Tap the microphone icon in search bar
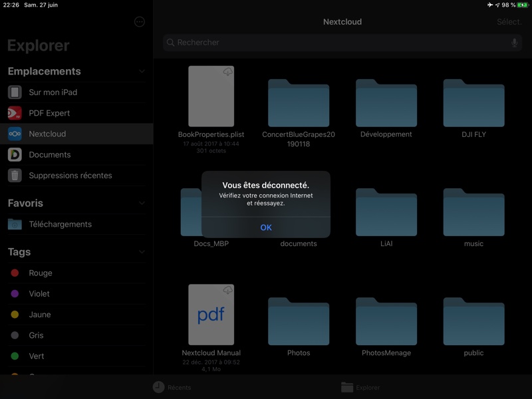Image resolution: width=532 pixels, height=399 pixels. coord(514,43)
